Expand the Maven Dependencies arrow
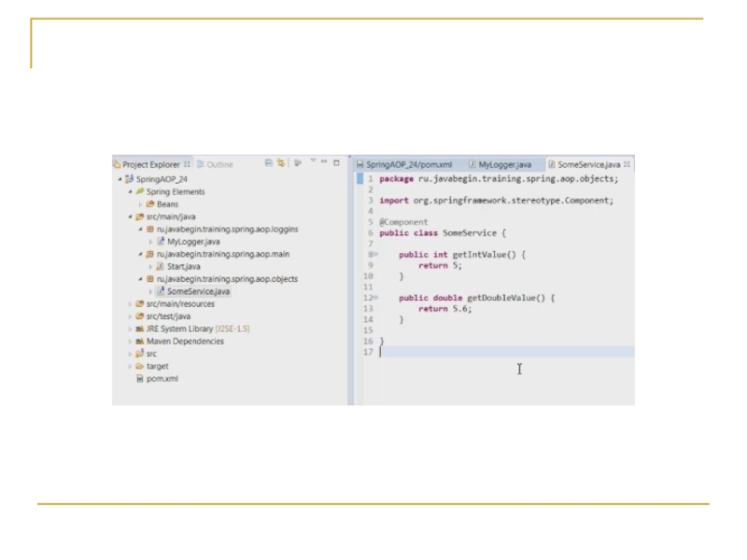The height and width of the screenshot is (560, 747). [x=130, y=342]
